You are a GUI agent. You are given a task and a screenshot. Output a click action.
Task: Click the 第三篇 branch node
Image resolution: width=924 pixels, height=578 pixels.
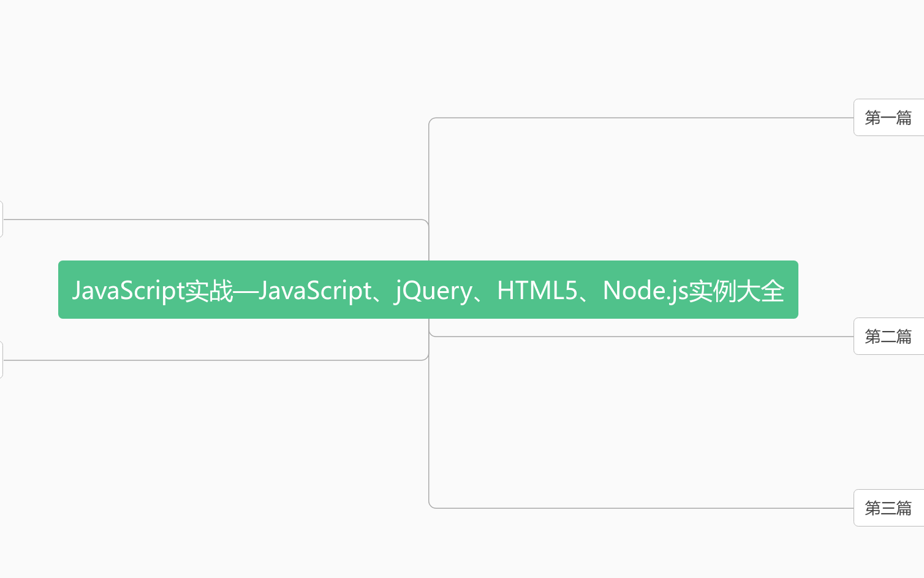tap(888, 508)
